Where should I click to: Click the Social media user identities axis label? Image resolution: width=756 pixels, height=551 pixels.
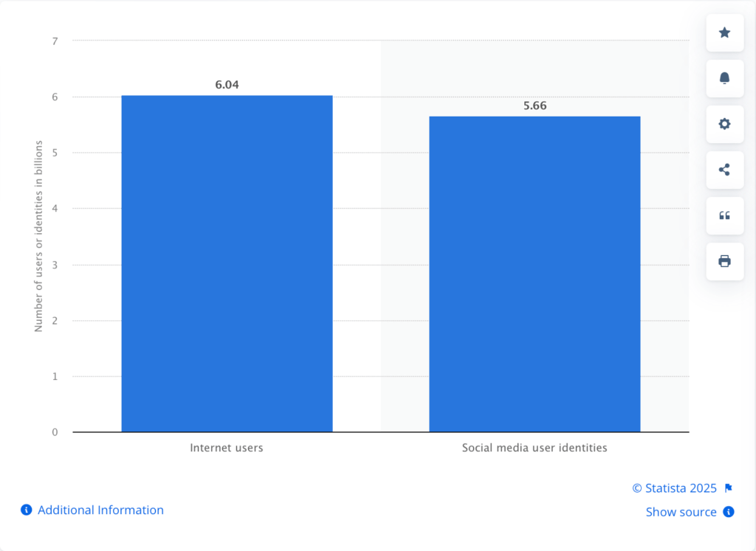point(535,448)
